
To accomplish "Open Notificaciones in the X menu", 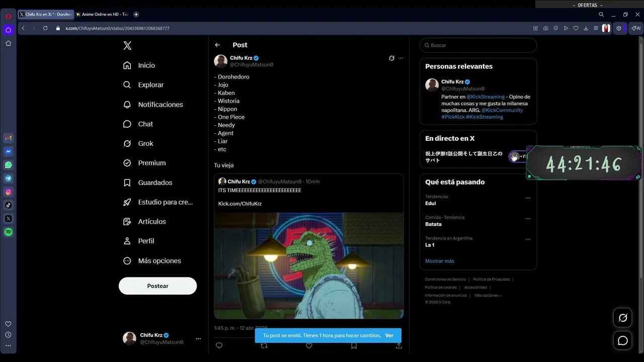I will click(153, 105).
